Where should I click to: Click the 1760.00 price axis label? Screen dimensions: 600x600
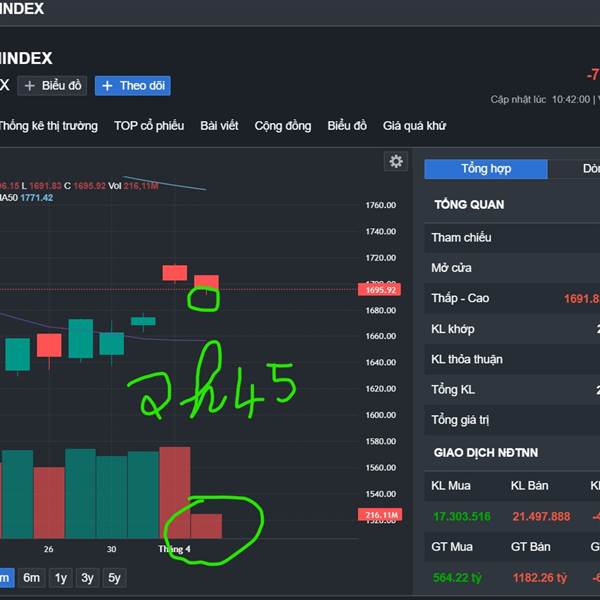tap(381, 205)
